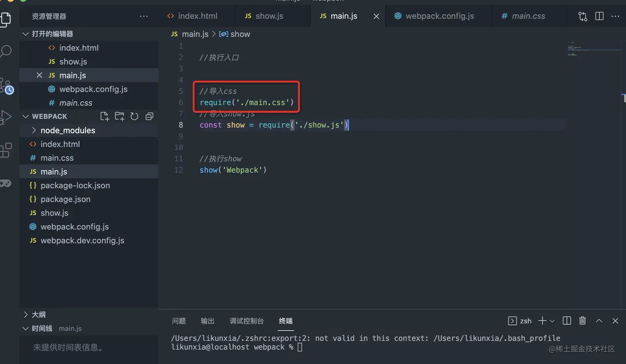Open the Explorer view in activity bar

[x=6, y=19]
